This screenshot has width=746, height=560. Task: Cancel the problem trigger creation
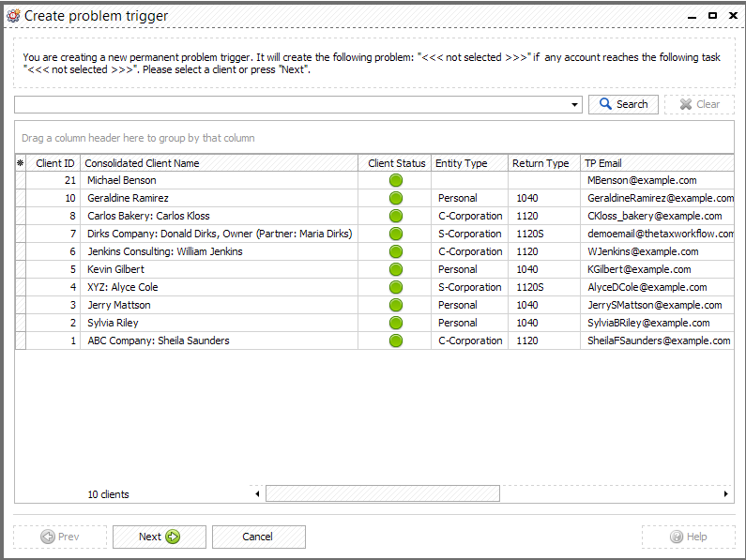pos(258,537)
